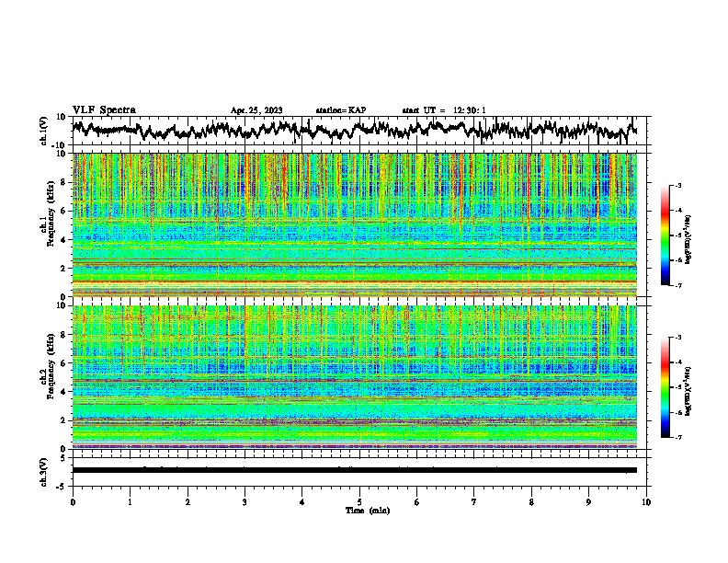728x563 pixels.
Task: Click the ch.2 spectrogram '8' kHz tick label
Action: pos(63,335)
